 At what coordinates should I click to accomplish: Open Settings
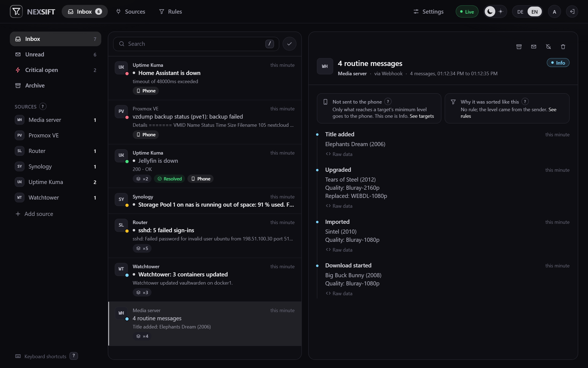point(428,11)
